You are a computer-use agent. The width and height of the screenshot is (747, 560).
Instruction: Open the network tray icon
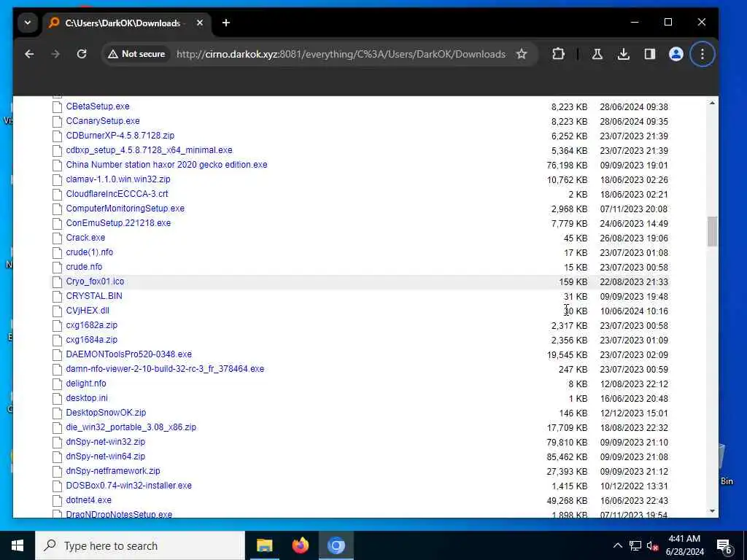(x=635, y=545)
